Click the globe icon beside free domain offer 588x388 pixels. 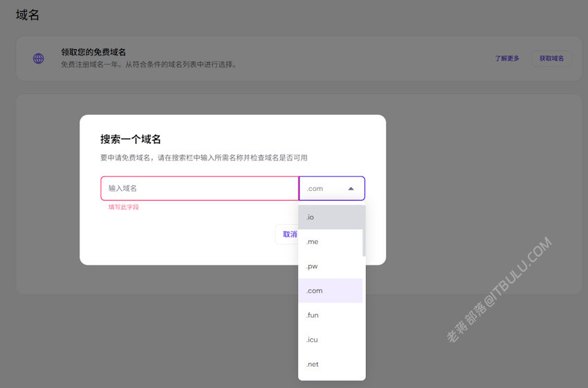(x=38, y=59)
